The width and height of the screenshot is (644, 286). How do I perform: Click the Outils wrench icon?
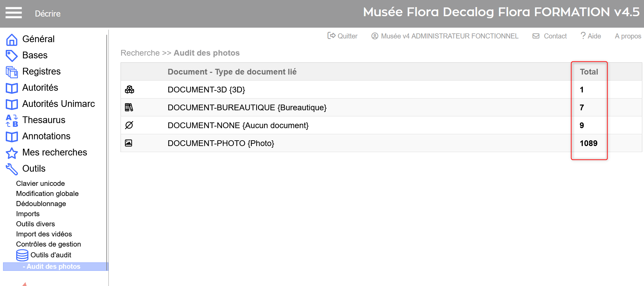pyautogui.click(x=12, y=169)
